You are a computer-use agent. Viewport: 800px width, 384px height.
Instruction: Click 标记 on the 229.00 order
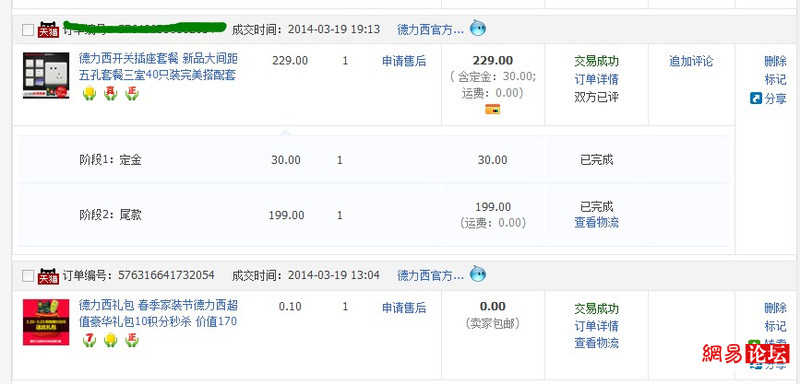click(x=776, y=80)
